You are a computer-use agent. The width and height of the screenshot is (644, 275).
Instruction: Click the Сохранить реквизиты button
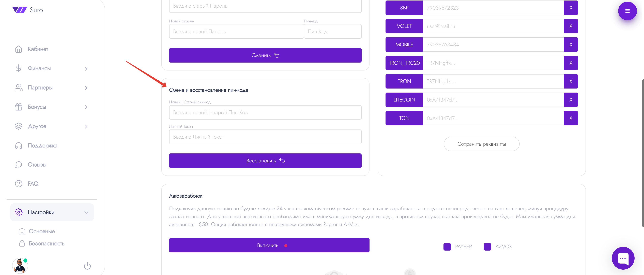[x=482, y=144]
